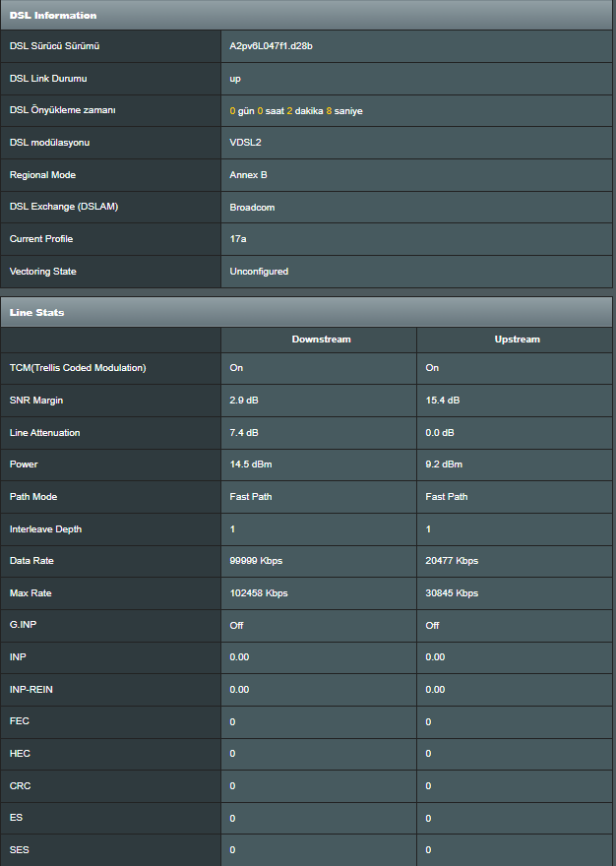Screen dimensions: 616x866
Task: Click the Current Profile 17a value
Action: tap(237, 238)
